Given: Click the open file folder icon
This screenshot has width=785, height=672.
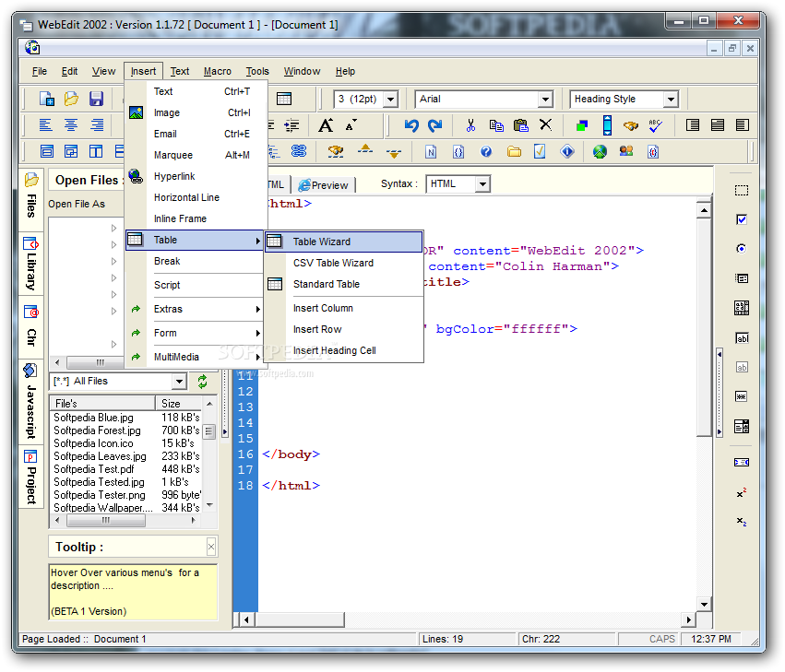Looking at the screenshot, I should tap(71, 99).
